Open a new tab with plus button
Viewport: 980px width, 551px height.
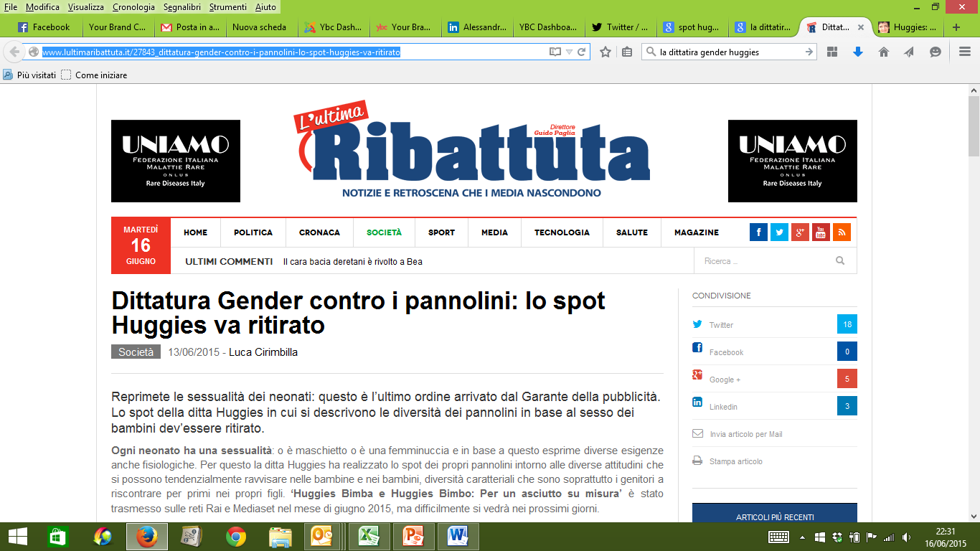tap(956, 27)
